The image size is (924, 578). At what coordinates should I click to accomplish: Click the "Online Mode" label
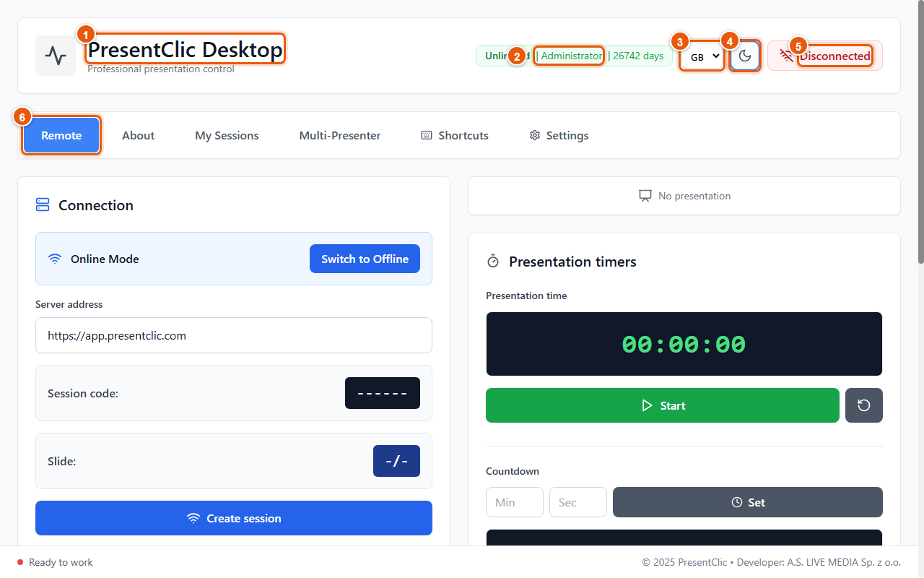[105, 259]
